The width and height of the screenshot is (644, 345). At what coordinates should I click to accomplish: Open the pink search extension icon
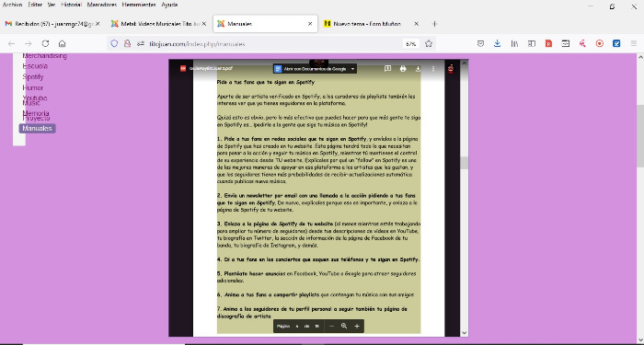(582, 43)
